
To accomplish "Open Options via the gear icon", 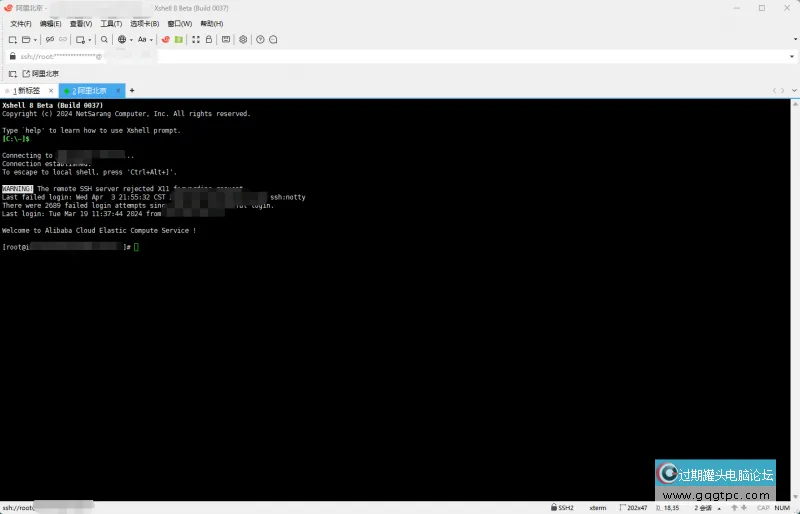I will tap(243, 40).
